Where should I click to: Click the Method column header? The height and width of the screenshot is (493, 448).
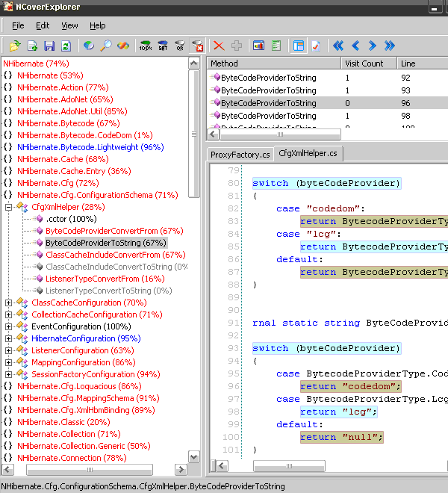click(274, 63)
